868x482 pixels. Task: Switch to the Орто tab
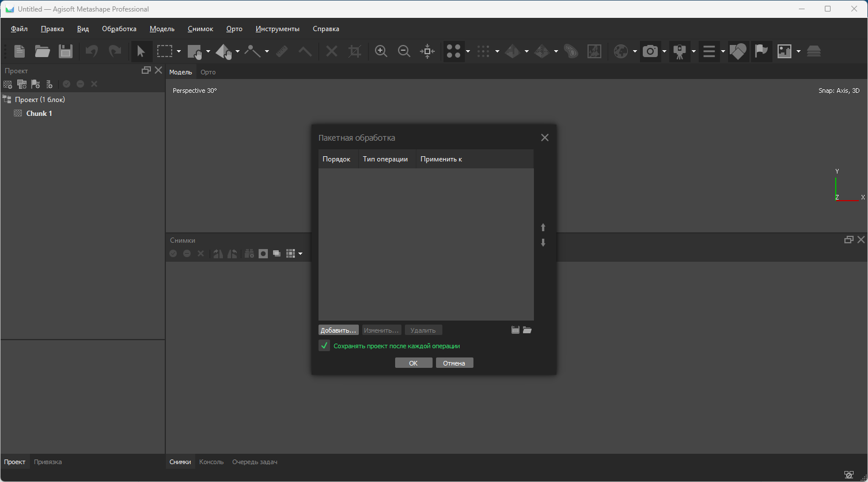click(x=208, y=72)
